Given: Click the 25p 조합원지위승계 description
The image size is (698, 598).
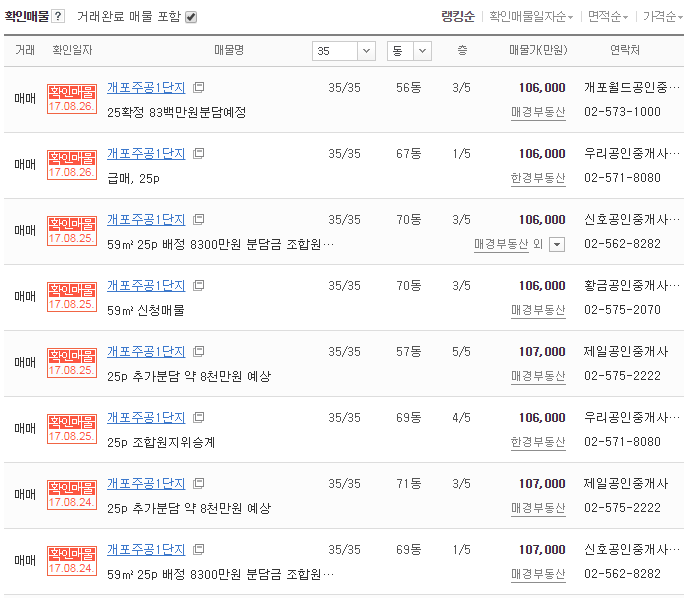Looking at the screenshot, I should point(161,442).
